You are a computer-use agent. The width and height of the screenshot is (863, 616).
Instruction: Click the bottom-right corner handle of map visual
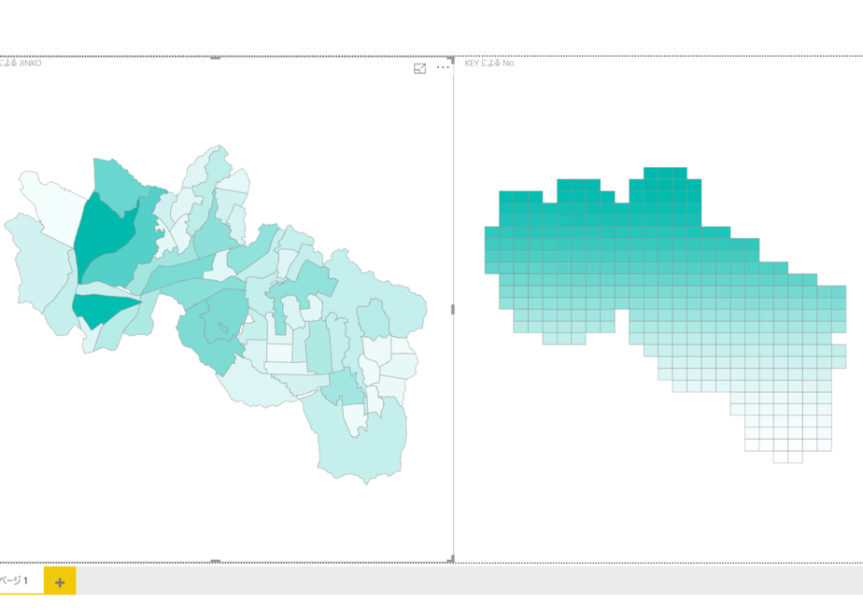(x=451, y=559)
